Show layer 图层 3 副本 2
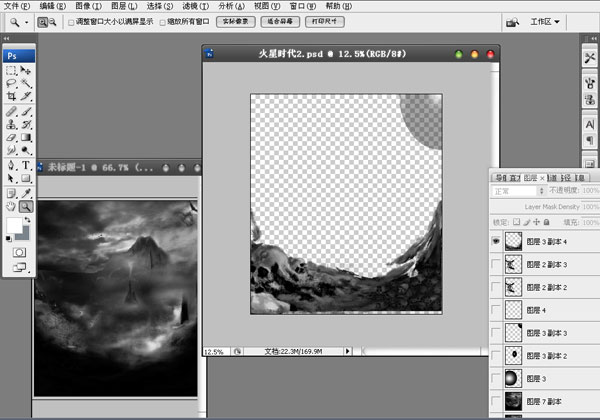Viewport: 600px width, 420px height. point(496,356)
